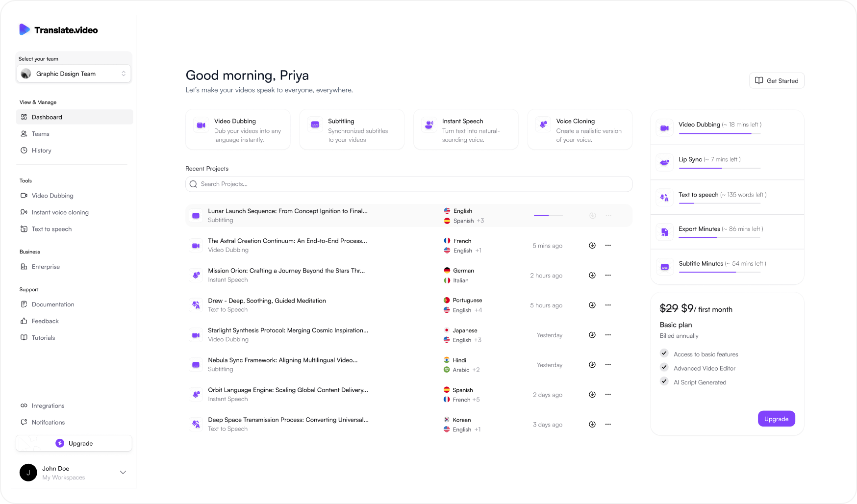Click the Lip Sync lips icon

click(x=665, y=163)
